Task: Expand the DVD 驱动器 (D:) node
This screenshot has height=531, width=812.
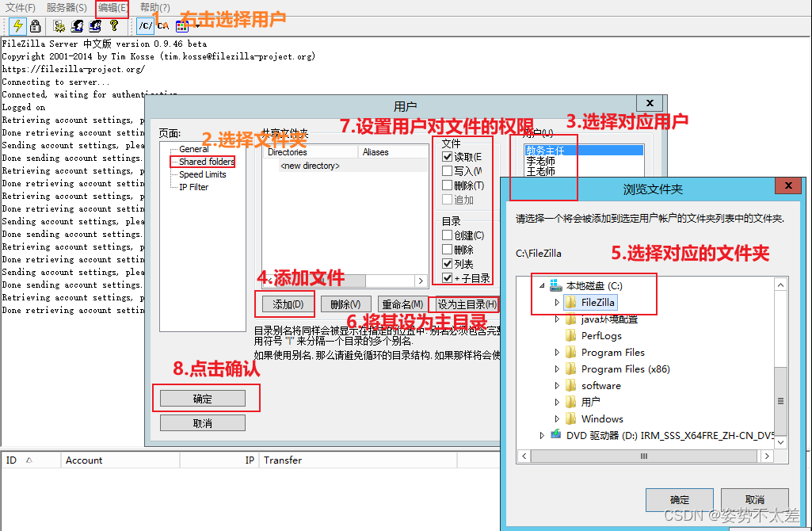Action: [542, 435]
